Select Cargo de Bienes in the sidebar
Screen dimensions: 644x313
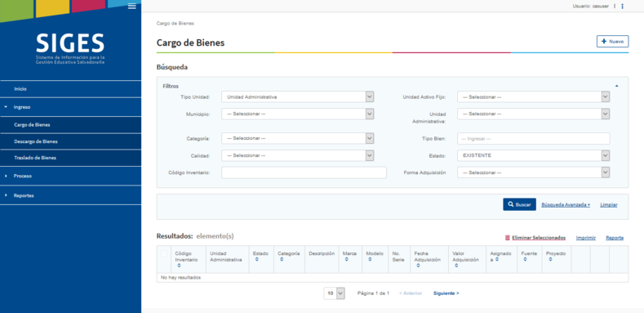71,124
